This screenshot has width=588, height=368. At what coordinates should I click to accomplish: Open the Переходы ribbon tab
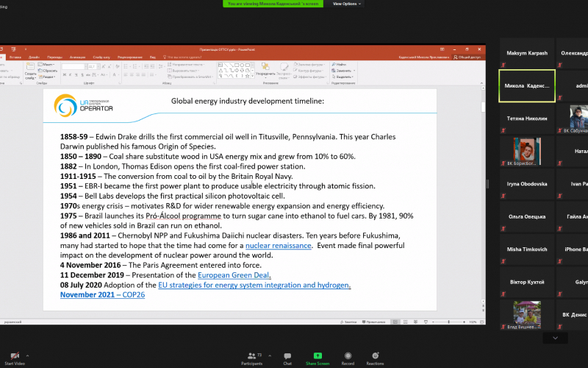pyautogui.click(x=54, y=57)
